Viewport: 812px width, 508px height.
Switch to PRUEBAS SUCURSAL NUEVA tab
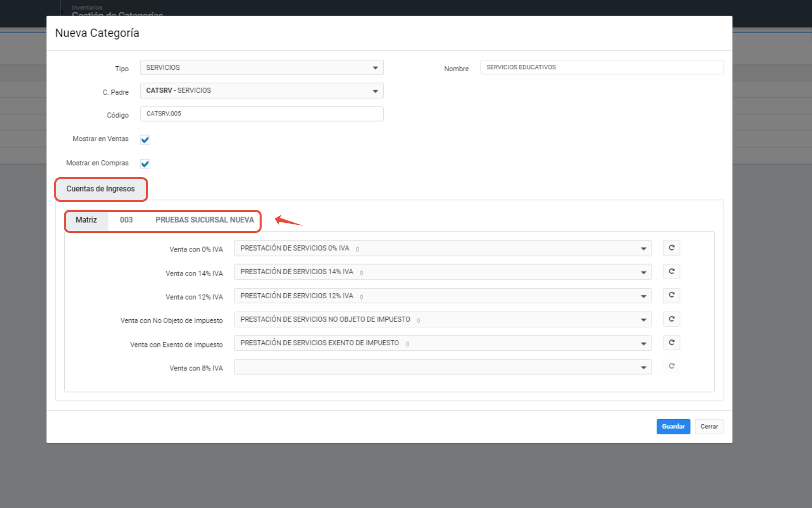pyautogui.click(x=204, y=220)
